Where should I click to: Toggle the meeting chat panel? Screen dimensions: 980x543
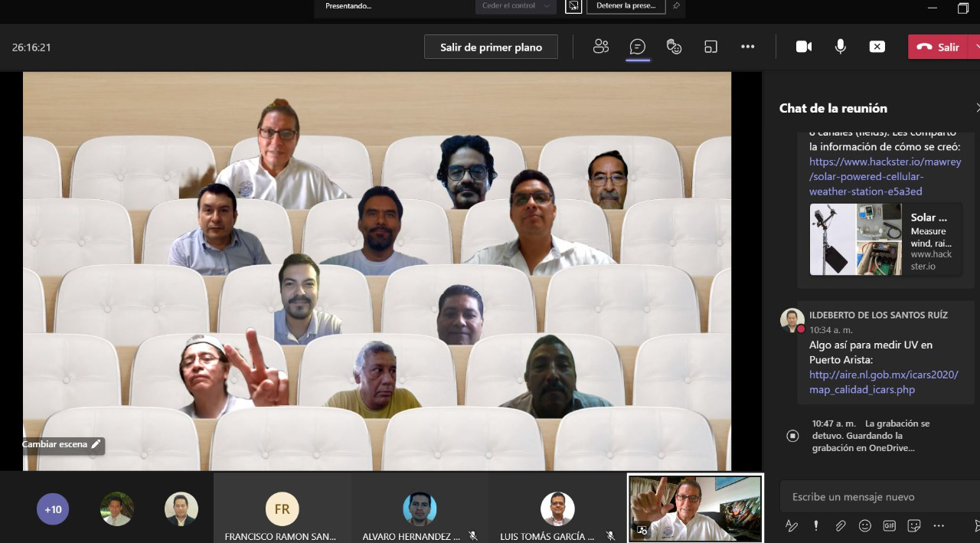tap(637, 47)
